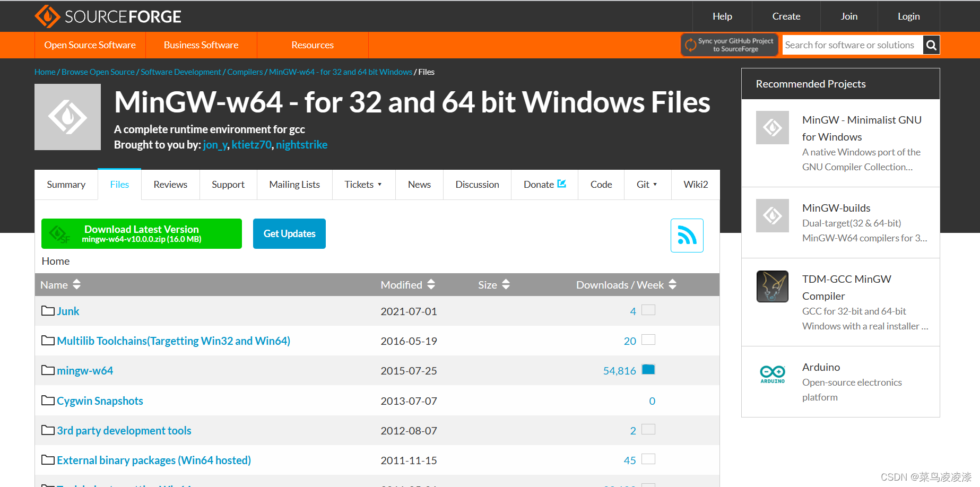The width and height of the screenshot is (980, 487).
Task: Open the RSS feed icon
Action: point(687,236)
